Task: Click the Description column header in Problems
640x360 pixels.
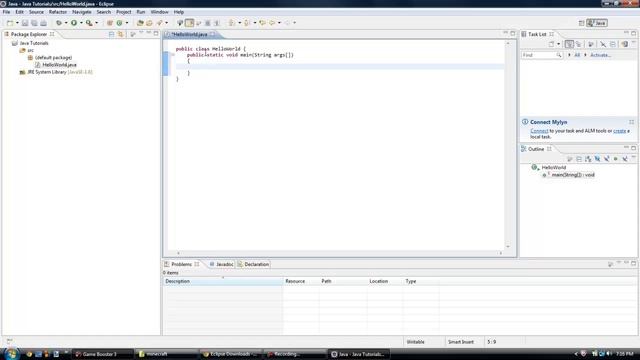Action: point(222,281)
